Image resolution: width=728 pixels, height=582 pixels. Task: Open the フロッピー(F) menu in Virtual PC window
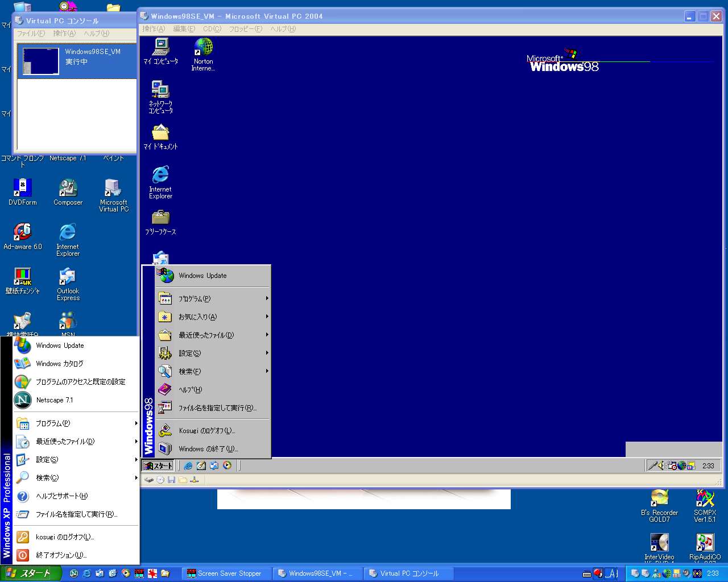(x=245, y=29)
